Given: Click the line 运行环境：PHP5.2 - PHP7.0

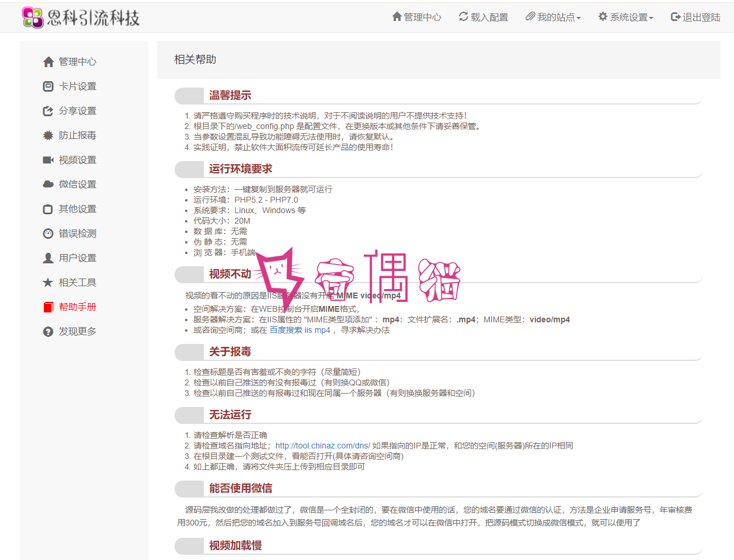Looking at the screenshot, I should click(245, 200).
